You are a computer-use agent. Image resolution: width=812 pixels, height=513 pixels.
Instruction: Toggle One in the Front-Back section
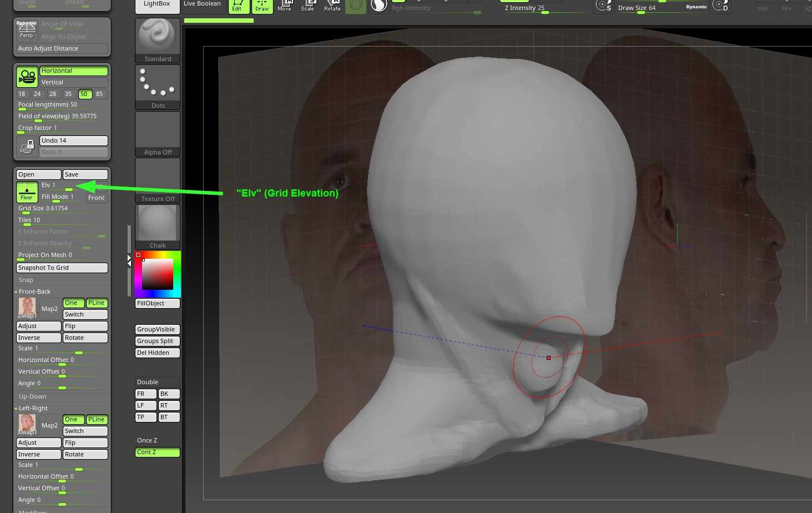[x=73, y=303]
